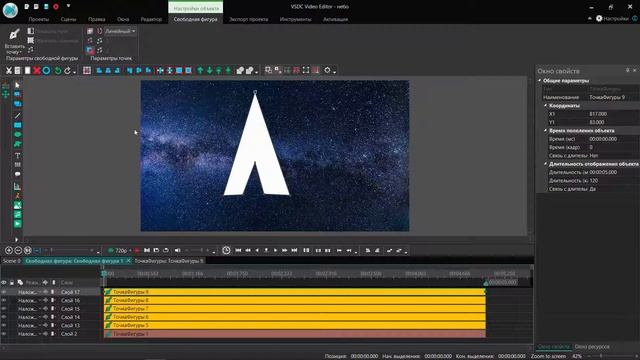Toggle the eye icon in the timeline header

pos(4,282)
